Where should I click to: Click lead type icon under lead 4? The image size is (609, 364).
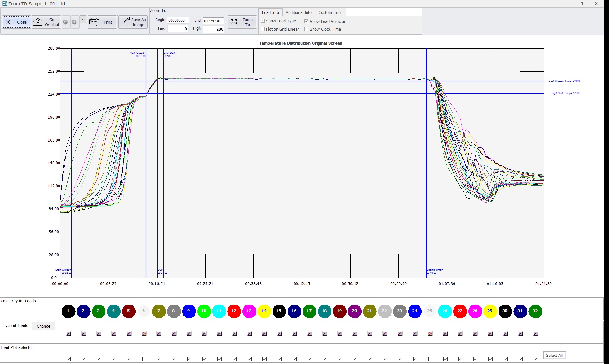click(114, 333)
